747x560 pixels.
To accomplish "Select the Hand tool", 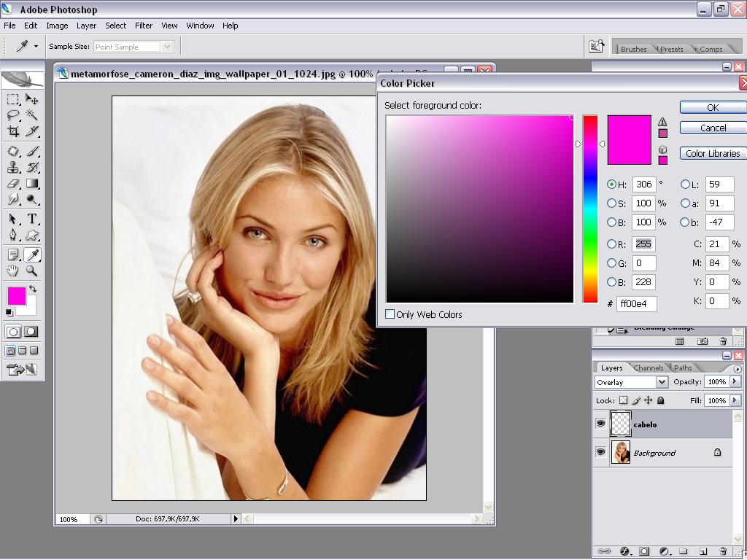I will [13, 271].
